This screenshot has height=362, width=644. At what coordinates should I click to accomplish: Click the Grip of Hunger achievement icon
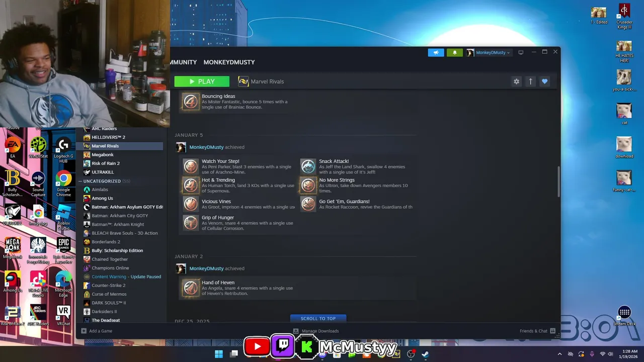(190, 223)
